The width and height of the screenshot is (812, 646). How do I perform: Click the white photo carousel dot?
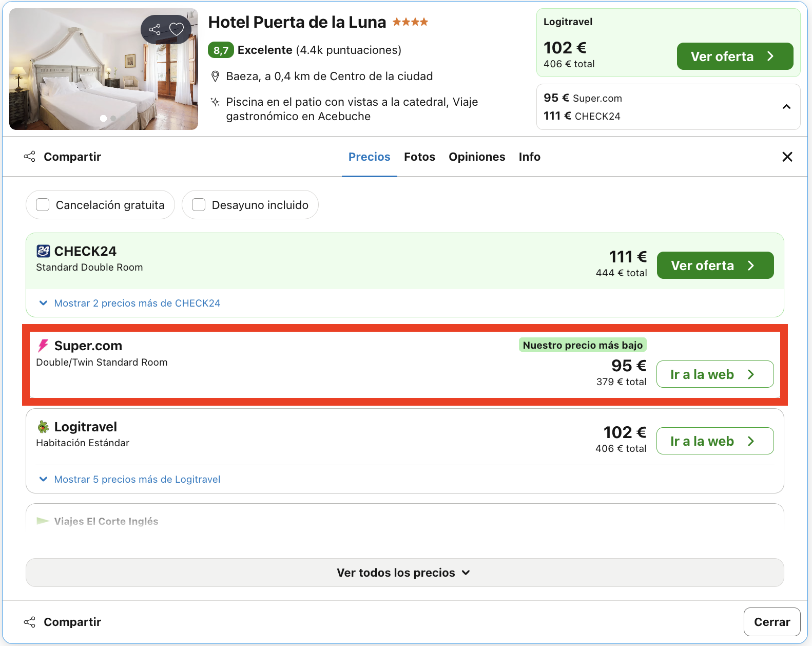pos(103,119)
